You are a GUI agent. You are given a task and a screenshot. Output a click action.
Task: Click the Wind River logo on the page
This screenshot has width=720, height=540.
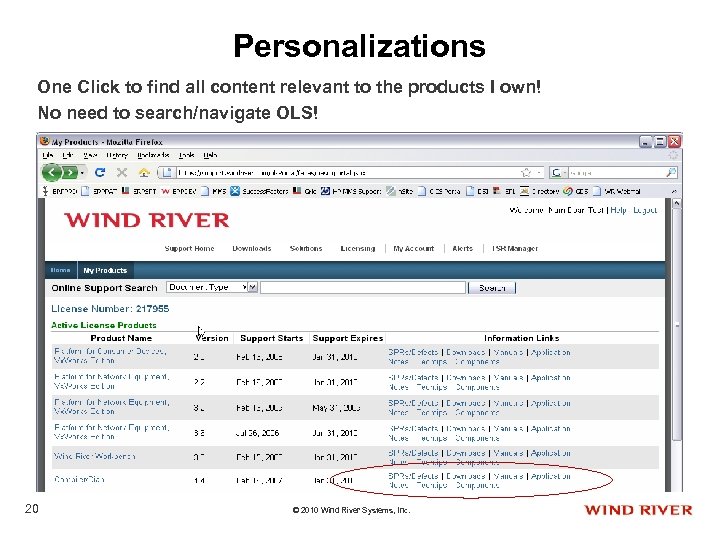click(x=146, y=220)
